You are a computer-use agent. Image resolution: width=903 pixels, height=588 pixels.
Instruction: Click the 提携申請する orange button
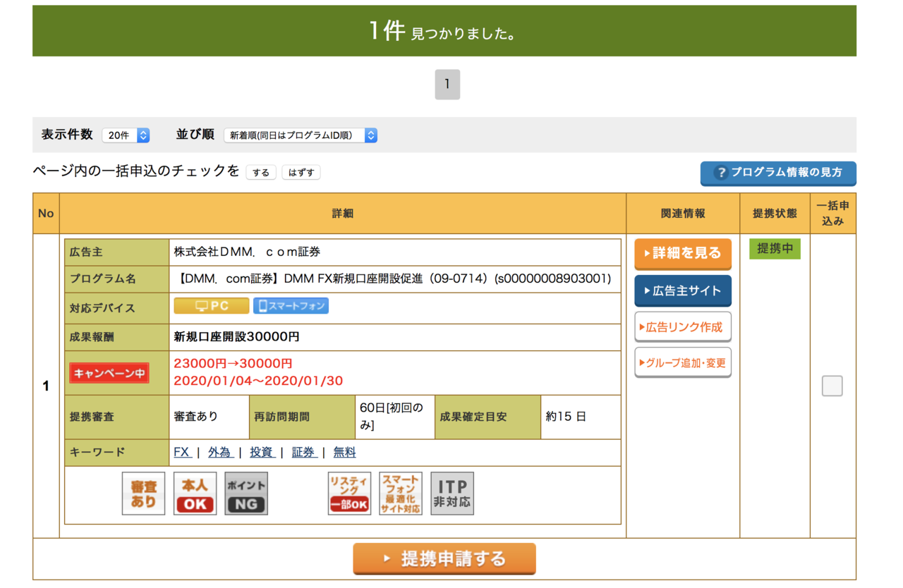pyautogui.click(x=444, y=559)
